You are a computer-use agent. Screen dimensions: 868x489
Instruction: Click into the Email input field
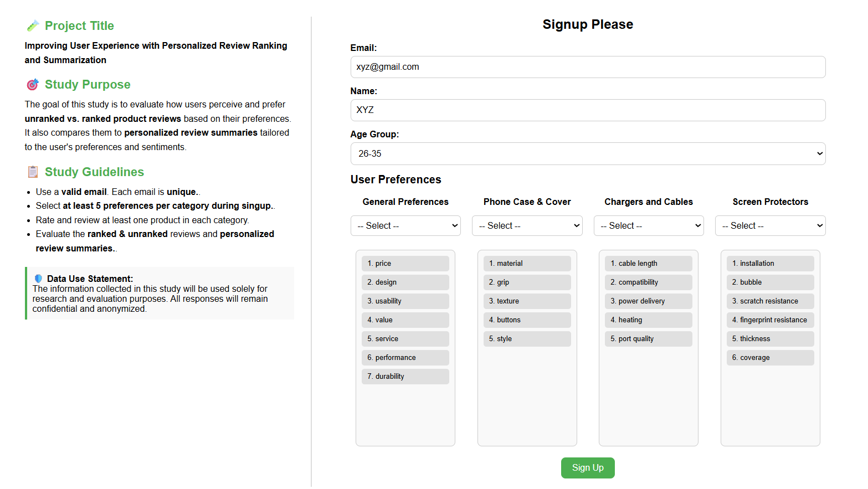tap(588, 67)
